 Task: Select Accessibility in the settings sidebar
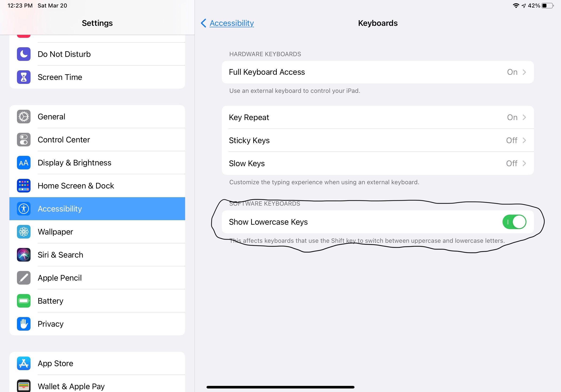[97, 208]
